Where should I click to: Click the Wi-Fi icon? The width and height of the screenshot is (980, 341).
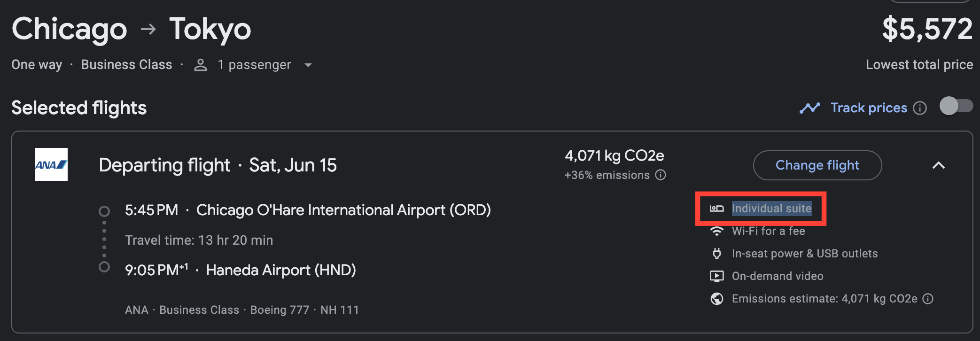click(716, 231)
